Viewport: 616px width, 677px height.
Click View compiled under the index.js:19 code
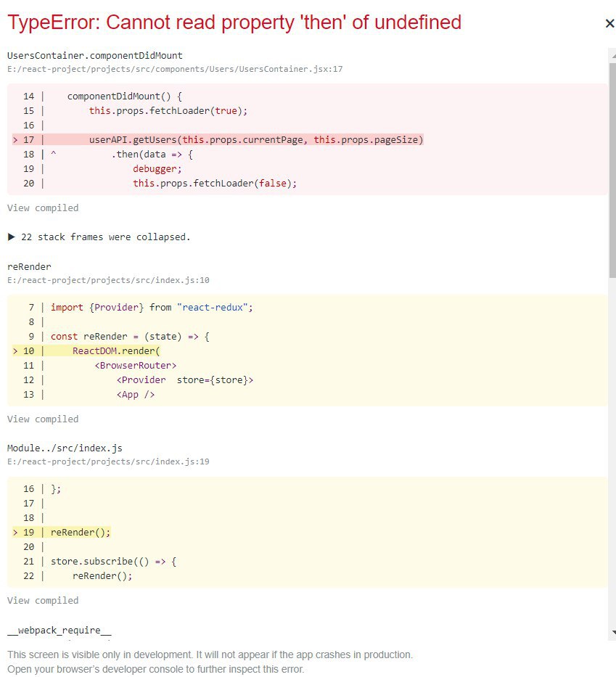coord(43,601)
